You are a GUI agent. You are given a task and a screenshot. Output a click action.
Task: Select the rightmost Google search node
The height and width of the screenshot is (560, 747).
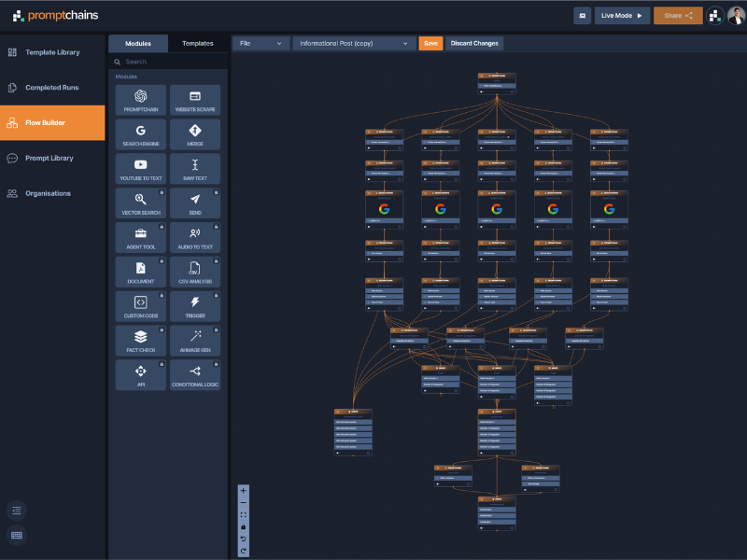point(609,210)
